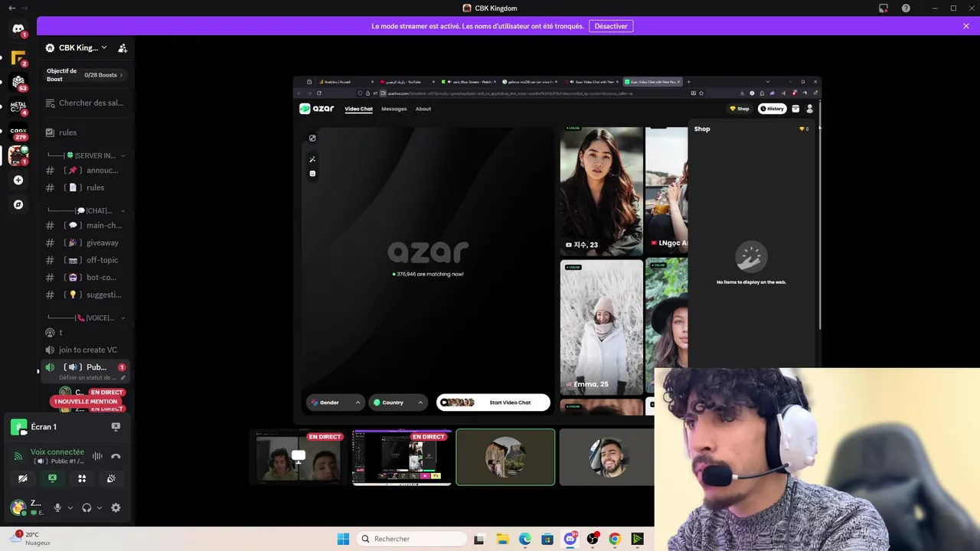Deafen with the headphones icon
Image resolution: width=980 pixels, height=551 pixels.
click(x=87, y=507)
